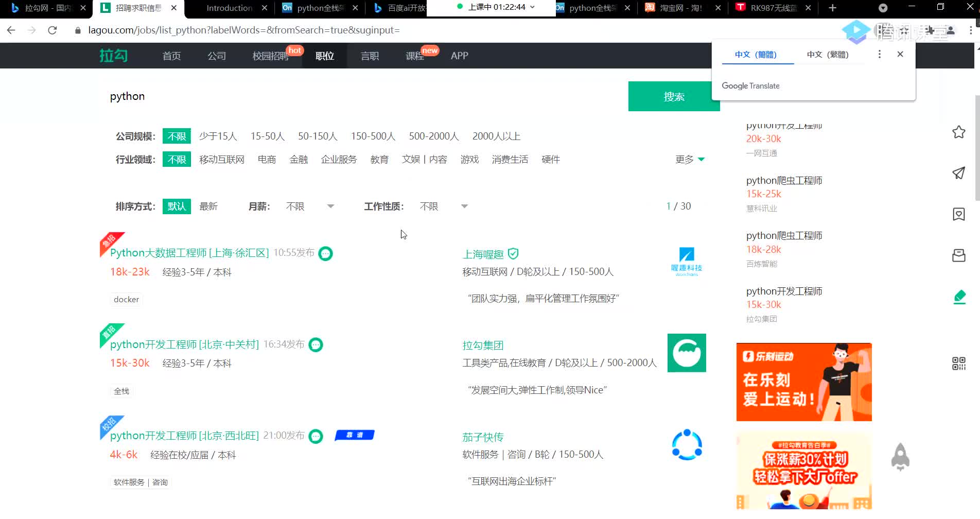The height and width of the screenshot is (519, 980).
Task: Open the 月薪 salary dropdown
Action: point(310,206)
